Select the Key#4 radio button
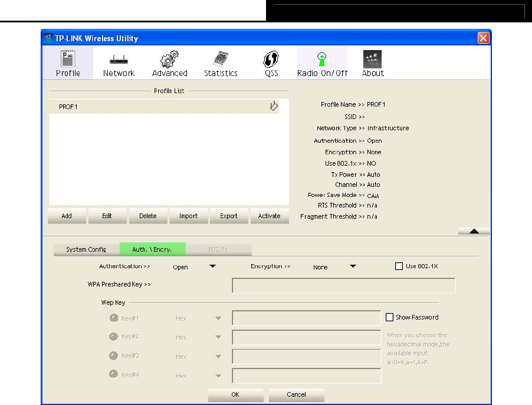532x405 pixels. click(114, 374)
